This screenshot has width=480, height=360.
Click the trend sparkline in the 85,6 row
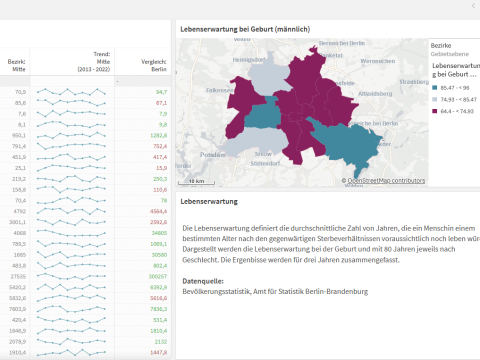point(71,103)
